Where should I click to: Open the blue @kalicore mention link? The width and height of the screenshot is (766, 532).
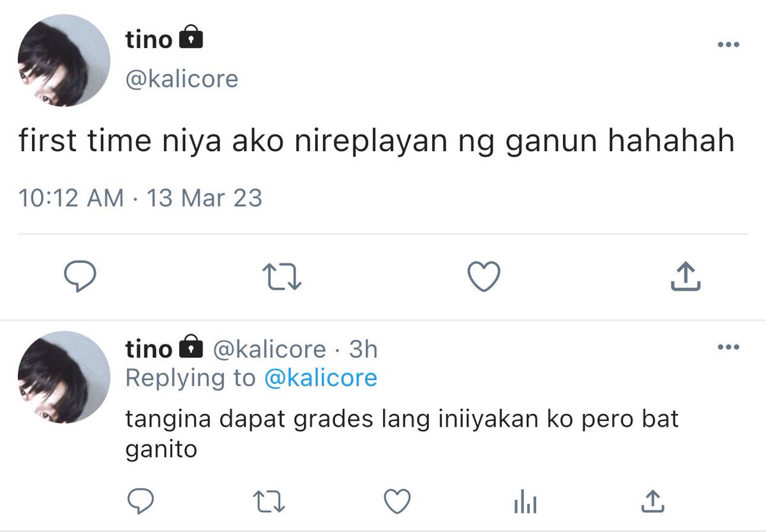click(x=320, y=378)
